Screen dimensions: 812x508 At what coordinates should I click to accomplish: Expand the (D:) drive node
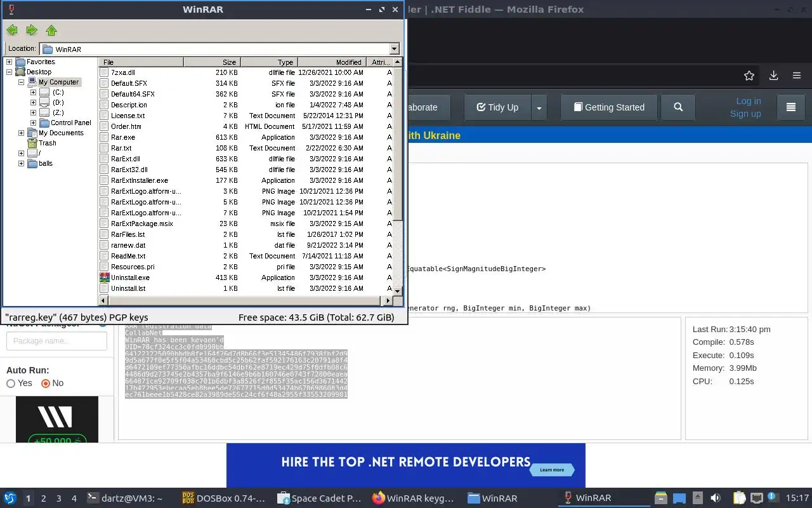[x=33, y=103]
